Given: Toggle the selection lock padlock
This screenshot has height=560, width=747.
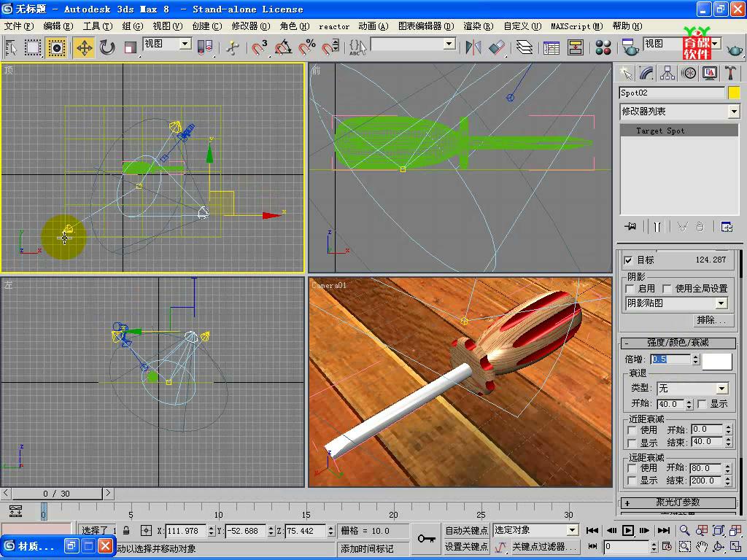Looking at the screenshot, I should (126, 531).
